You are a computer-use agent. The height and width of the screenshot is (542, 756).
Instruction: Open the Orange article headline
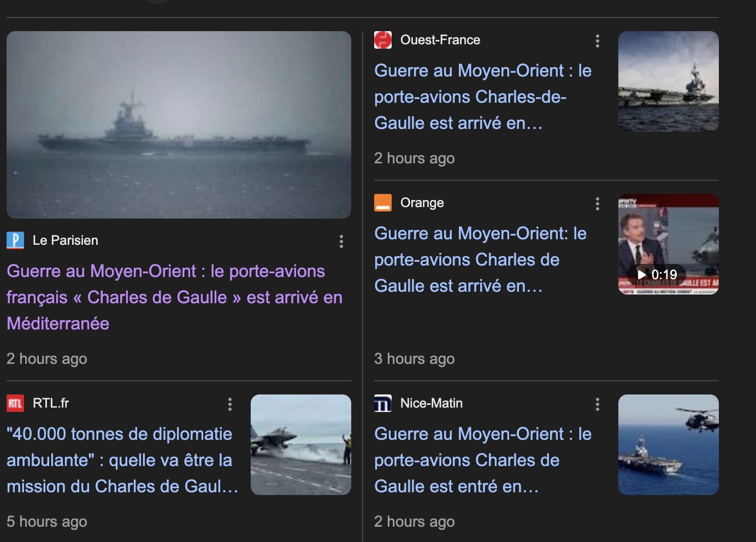pos(481,260)
